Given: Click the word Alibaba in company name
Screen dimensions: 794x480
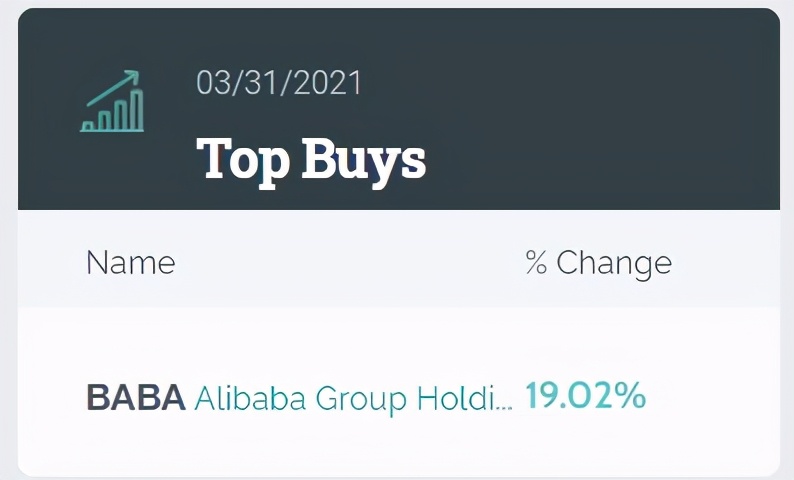Looking at the screenshot, I should click(x=250, y=398).
